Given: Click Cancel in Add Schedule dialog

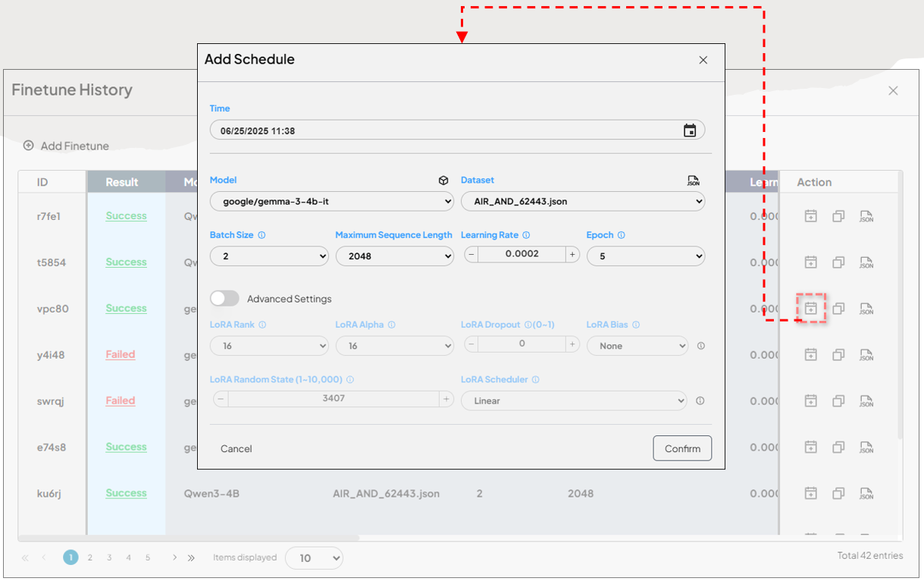Looking at the screenshot, I should (236, 449).
